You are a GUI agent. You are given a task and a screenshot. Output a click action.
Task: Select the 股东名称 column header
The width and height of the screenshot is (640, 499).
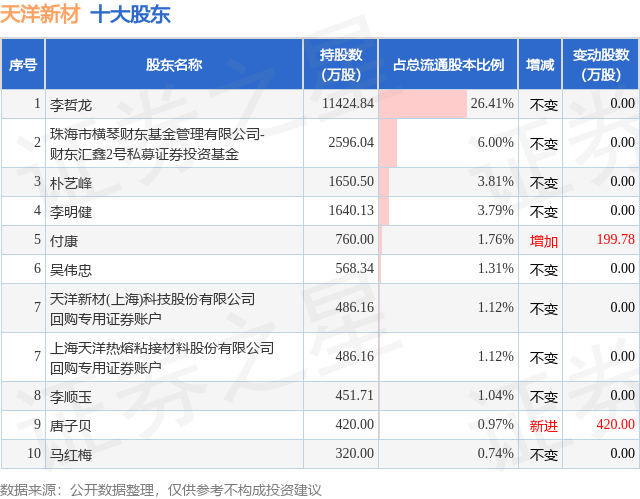174,64
